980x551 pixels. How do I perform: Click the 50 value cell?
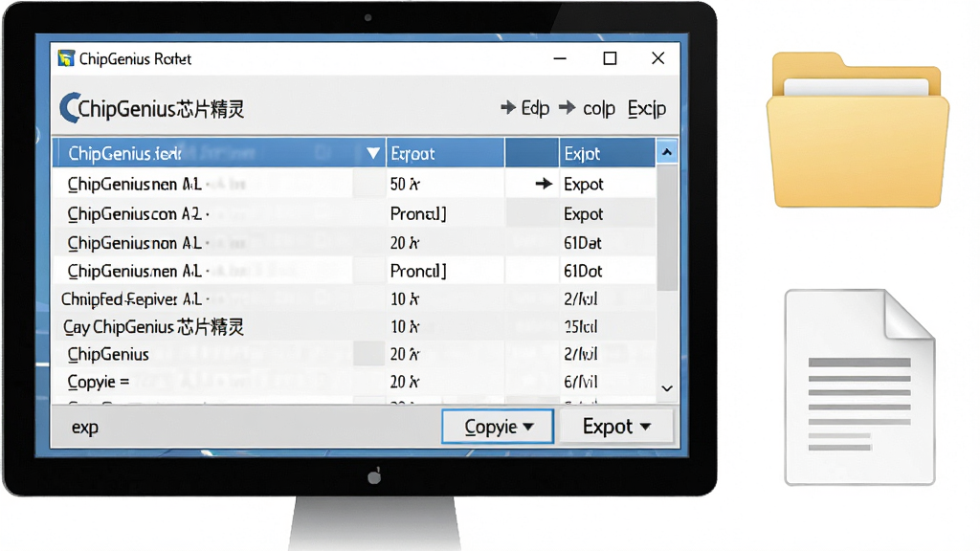pos(445,184)
